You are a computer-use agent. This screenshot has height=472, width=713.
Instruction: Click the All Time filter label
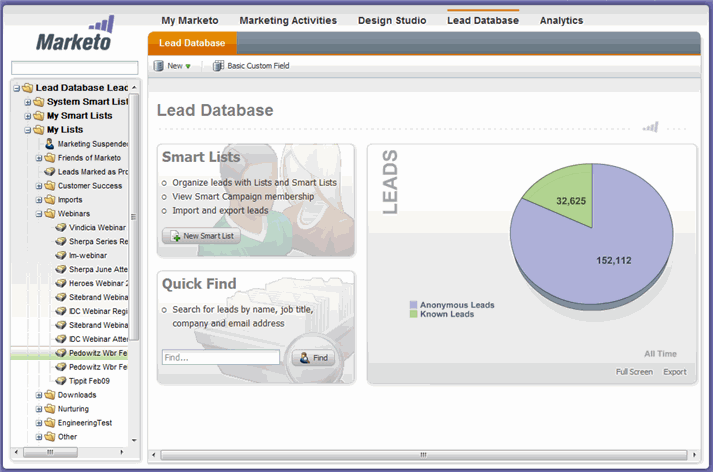coord(660,354)
